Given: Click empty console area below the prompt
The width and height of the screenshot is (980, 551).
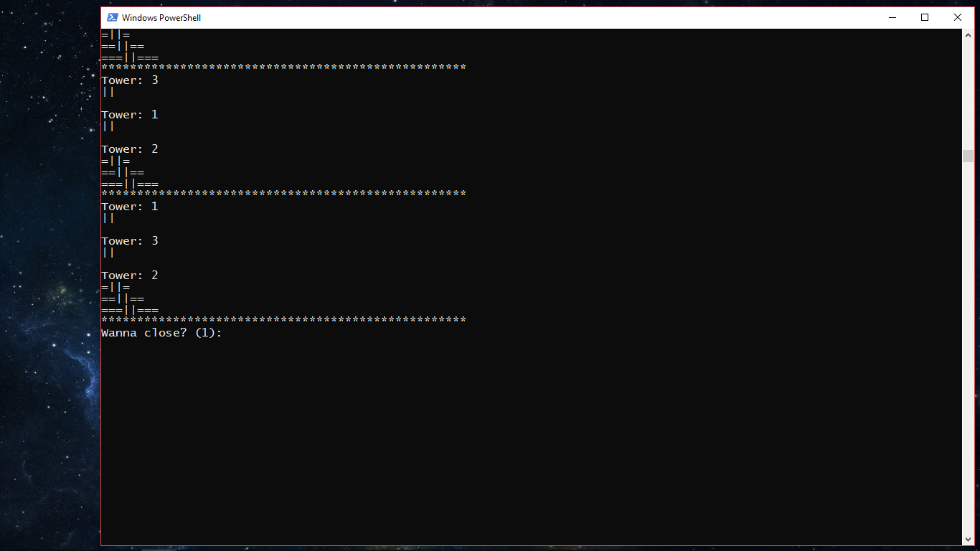Looking at the screenshot, I should pos(531,438).
